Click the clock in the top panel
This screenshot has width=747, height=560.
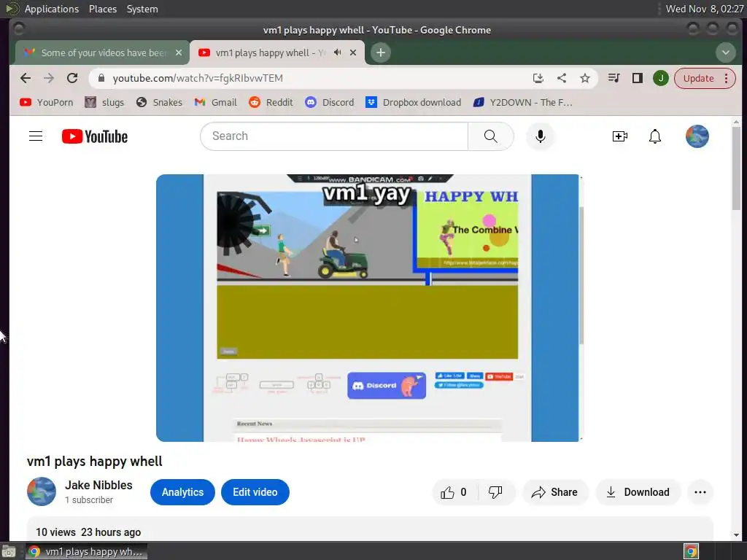tap(705, 9)
